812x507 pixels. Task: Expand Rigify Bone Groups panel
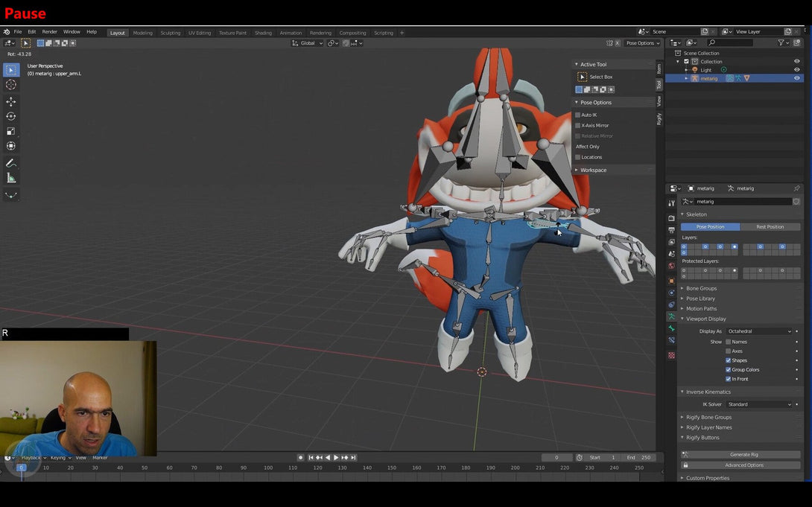pos(708,418)
